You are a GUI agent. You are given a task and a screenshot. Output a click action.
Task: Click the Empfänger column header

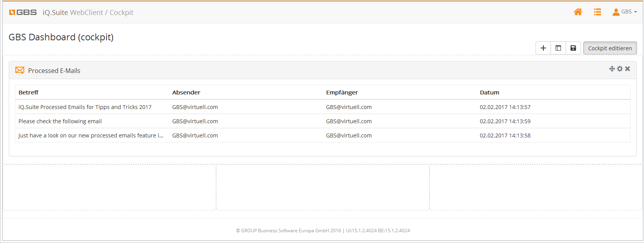342,93
